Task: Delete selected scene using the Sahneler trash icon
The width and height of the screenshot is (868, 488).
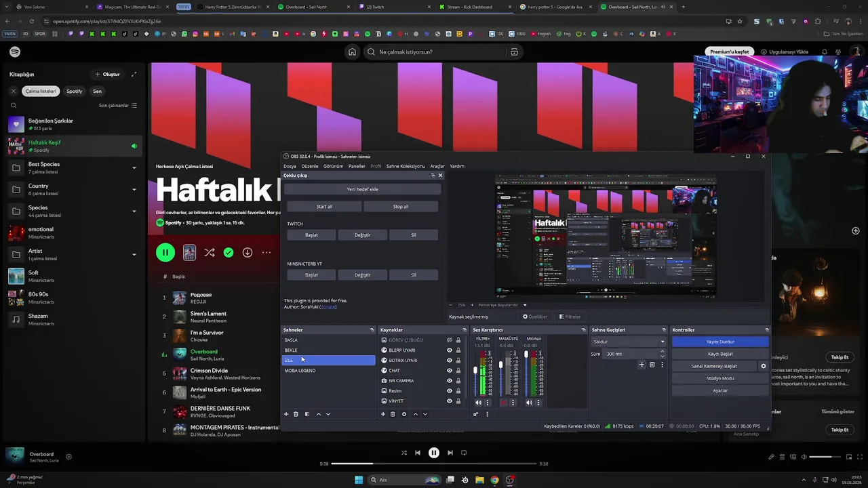Action: pyautogui.click(x=296, y=414)
